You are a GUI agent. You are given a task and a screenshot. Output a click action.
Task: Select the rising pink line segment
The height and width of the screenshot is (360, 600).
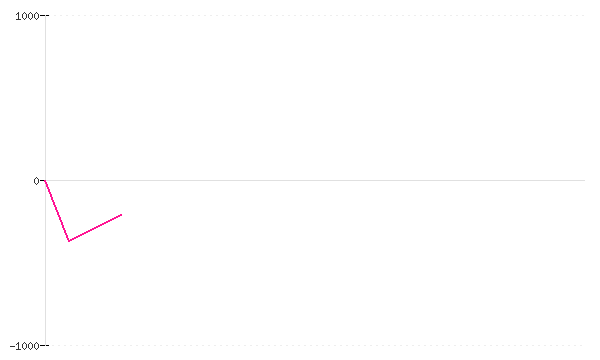click(x=95, y=228)
